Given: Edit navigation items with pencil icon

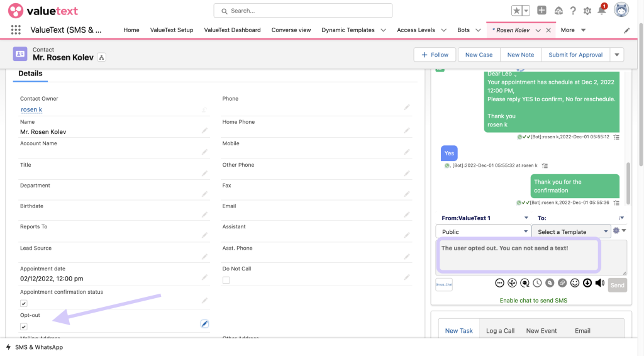Looking at the screenshot, I should coord(627,30).
